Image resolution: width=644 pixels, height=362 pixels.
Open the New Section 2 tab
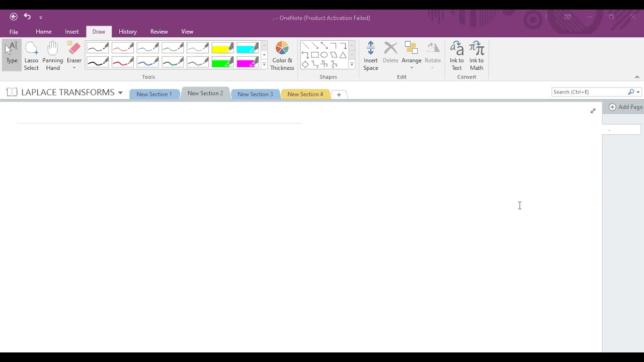click(x=205, y=94)
